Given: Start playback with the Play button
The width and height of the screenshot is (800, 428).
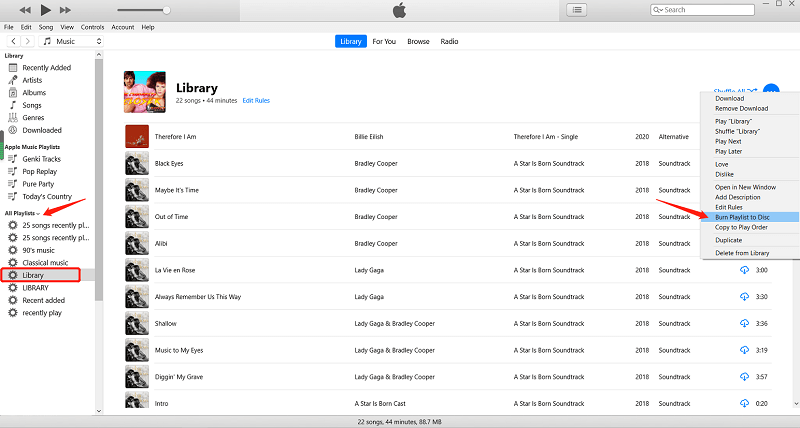Looking at the screenshot, I should [45, 10].
